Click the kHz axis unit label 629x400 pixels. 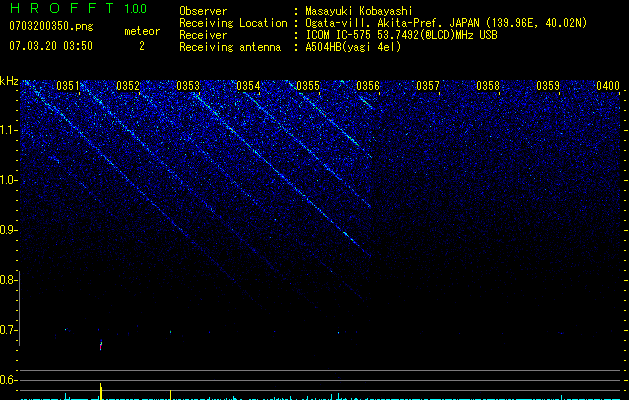9,81
